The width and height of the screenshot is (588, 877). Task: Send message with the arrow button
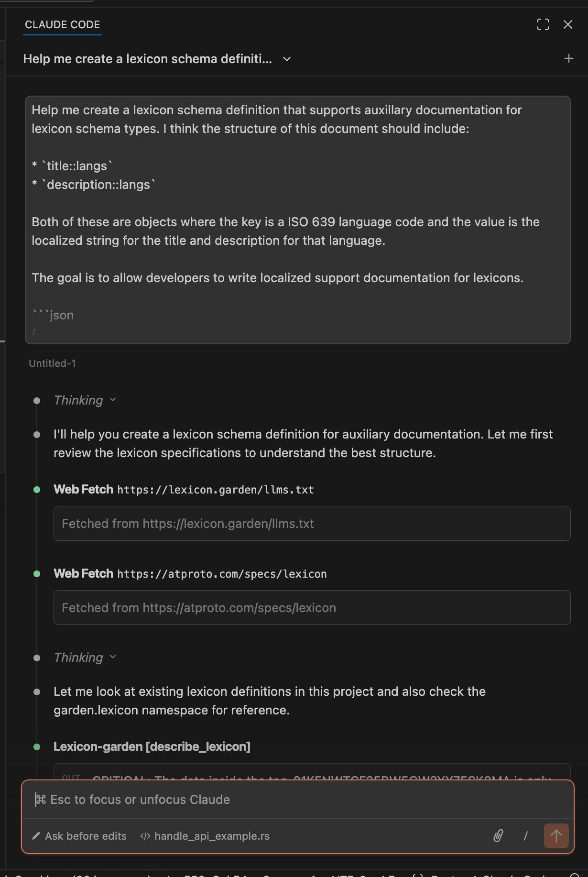pos(556,836)
